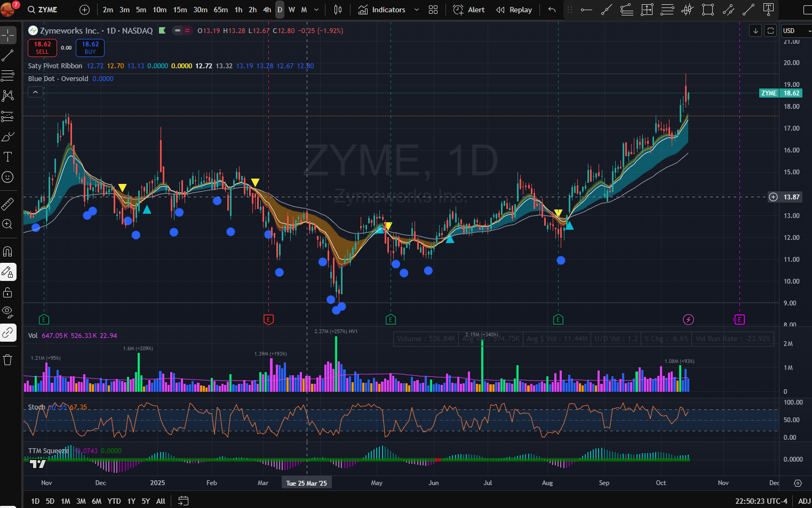812x508 pixels.
Task: Click the price axis plus button at 13.87
Action: point(773,197)
